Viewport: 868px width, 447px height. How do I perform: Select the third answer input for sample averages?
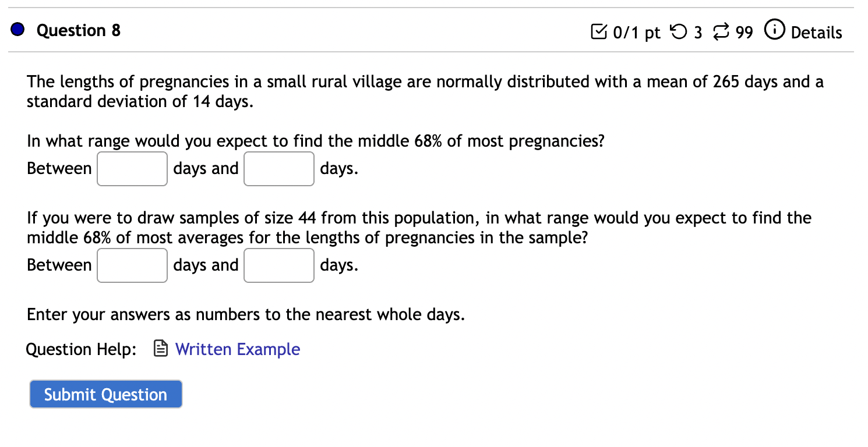(132, 265)
